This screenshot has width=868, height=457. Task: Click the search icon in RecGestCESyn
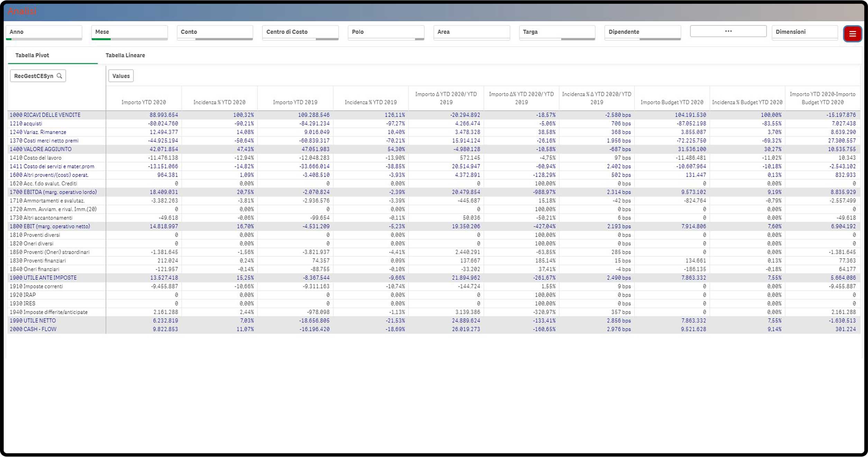click(x=60, y=76)
